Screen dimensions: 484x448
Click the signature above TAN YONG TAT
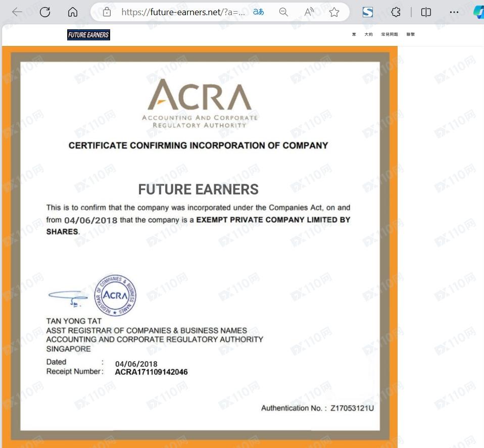coord(68,298)
